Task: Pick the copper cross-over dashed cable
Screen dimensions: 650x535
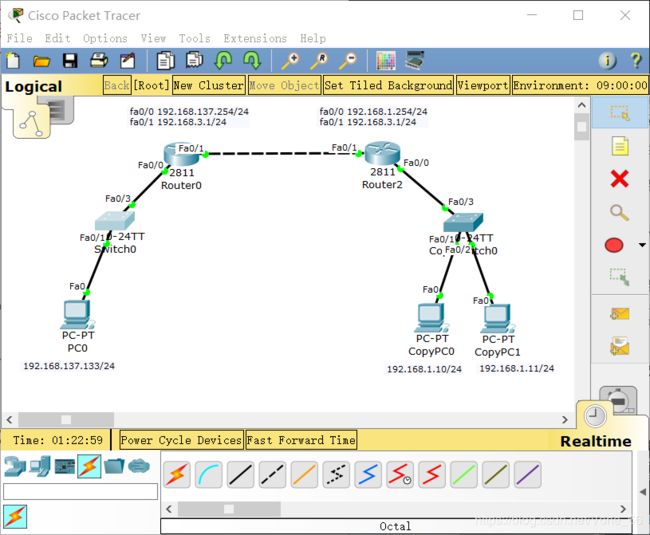Action: click(x=272, y=474)
